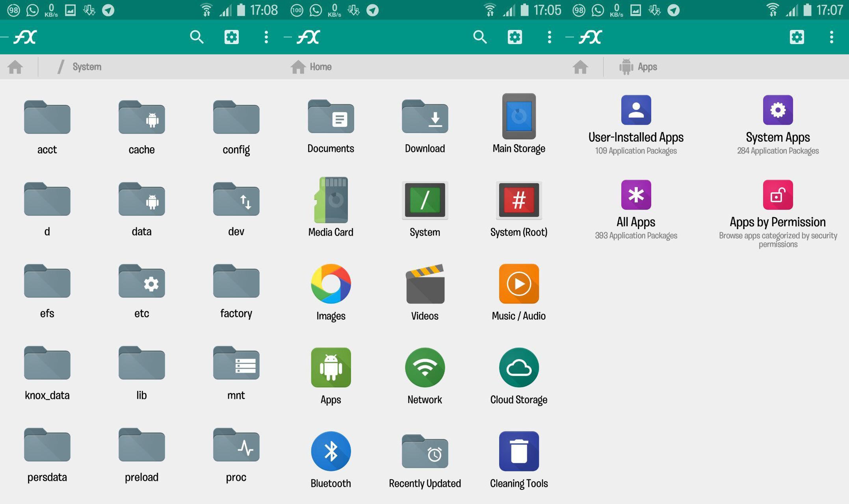The height and width of the screenshot is (504, 849).
Task: Open overflow menu in the Apps screen
Action: tap(831, 37)
